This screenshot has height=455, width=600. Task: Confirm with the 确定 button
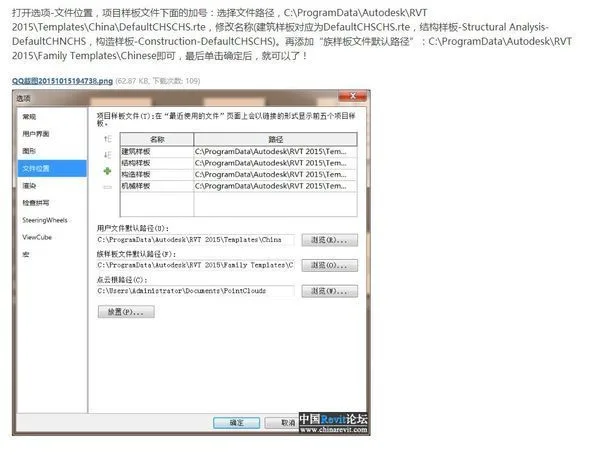tap(236, 423)
